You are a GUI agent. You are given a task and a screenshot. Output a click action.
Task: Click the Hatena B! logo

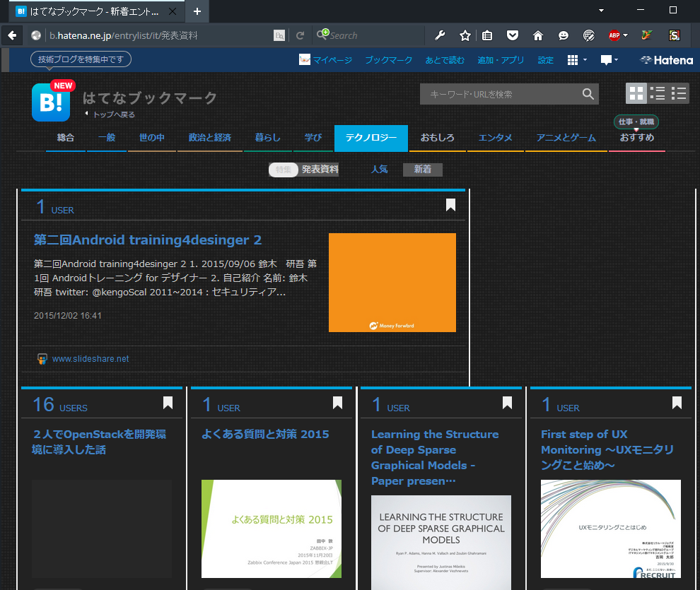point(51,102)
